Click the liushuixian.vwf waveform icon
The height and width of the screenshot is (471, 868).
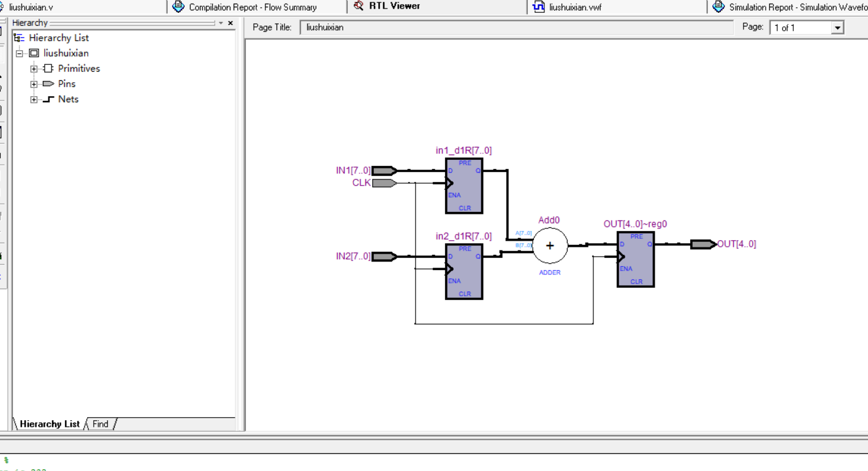coord(539,7)
